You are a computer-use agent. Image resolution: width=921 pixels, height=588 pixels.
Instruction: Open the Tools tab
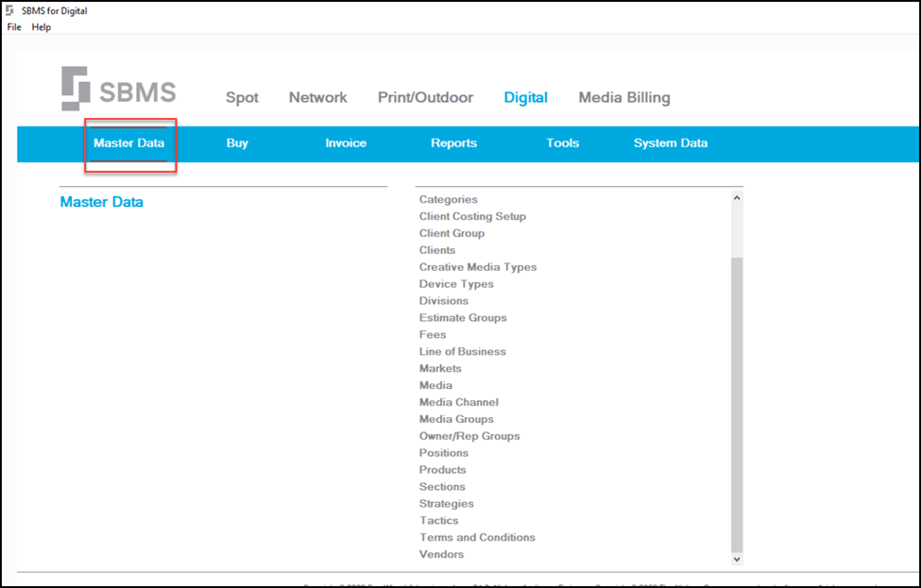563,143
